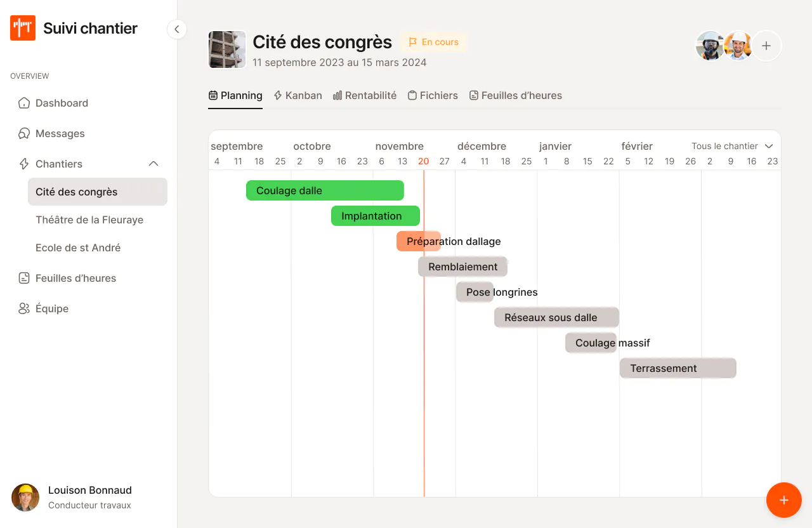The image size is (812, 528).
Task: Open the Ecole de st André chantier
Action: [78, 247]
